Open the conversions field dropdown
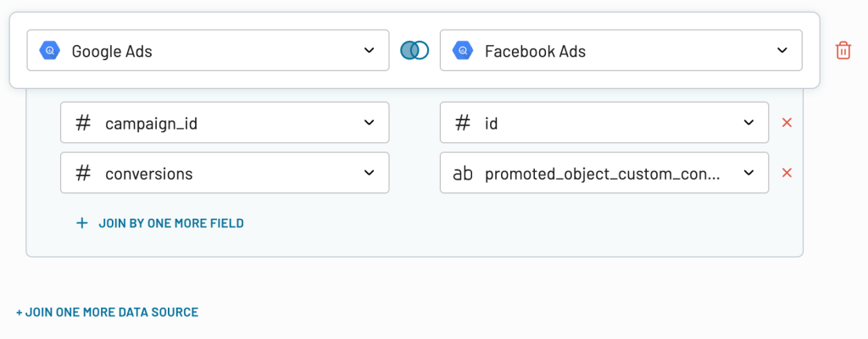Viewport: 868px width, 339px height. [225, 173]
